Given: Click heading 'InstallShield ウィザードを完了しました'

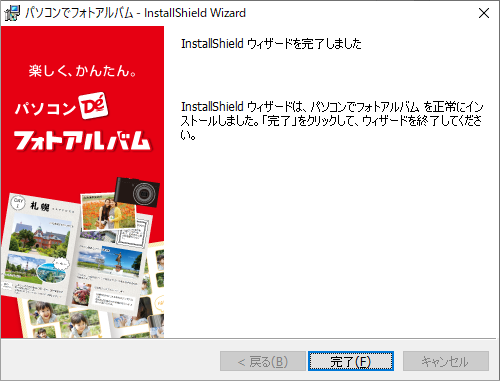Looking at the screenshot, I should (x=271, y=44).
